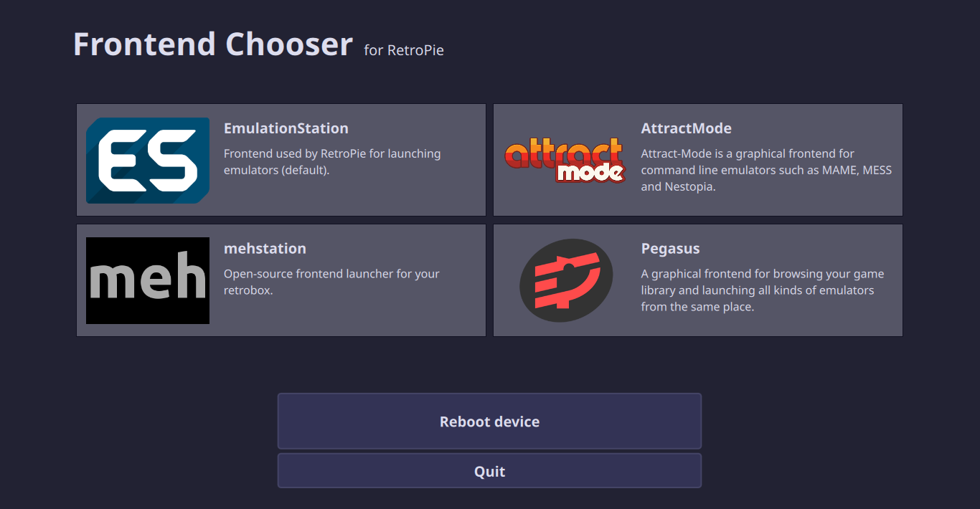Select the AttractMode frontend card
Image resolution: width=980 pixels, height=509 pixels.
[697, 159]
